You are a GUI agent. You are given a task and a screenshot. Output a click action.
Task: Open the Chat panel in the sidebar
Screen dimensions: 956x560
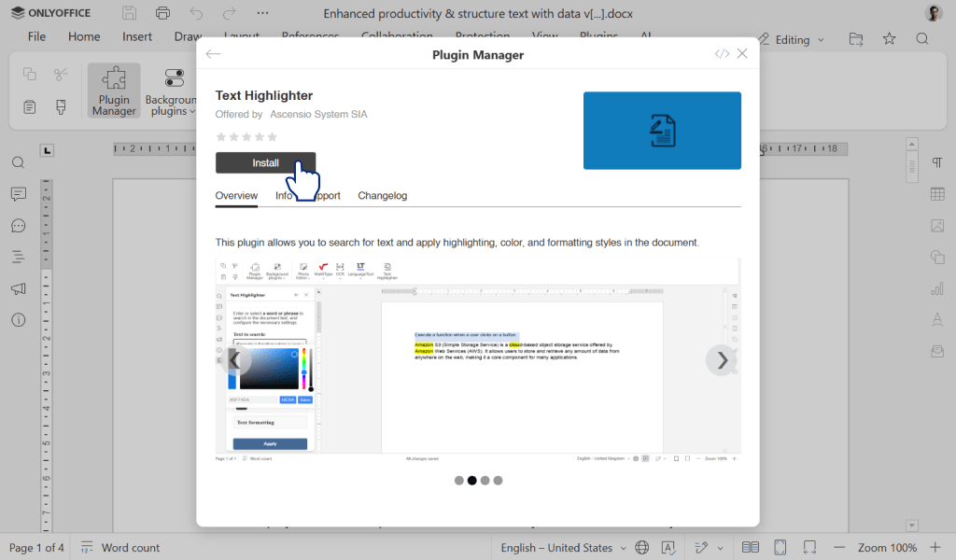tap(18, 225)
